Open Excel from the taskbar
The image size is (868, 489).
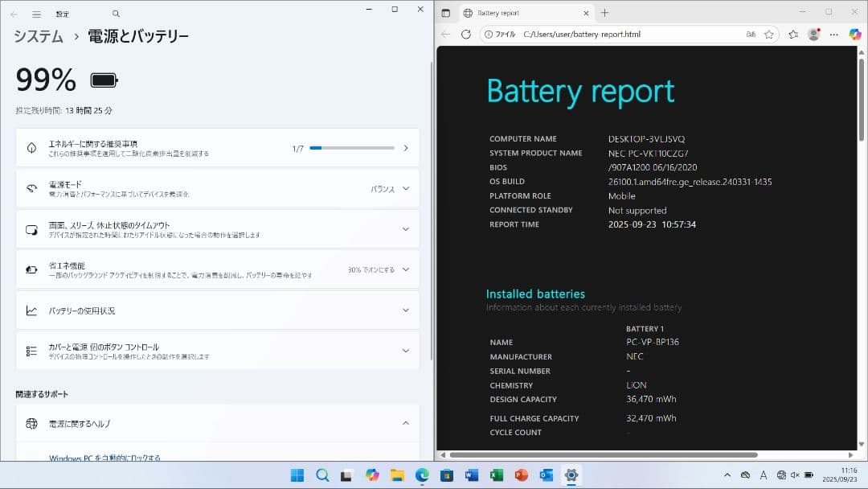tap(497, 475)
